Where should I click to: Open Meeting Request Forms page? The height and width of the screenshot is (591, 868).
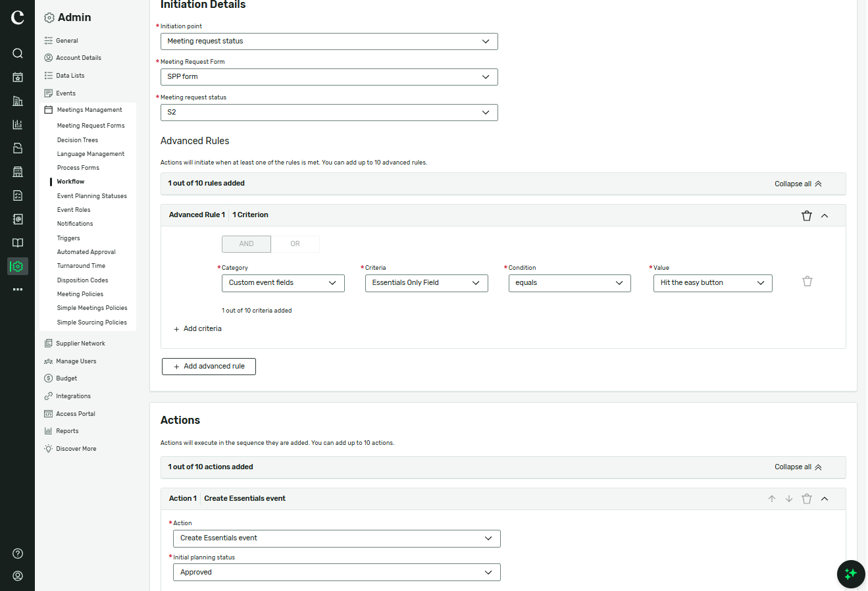coord(91,126)
